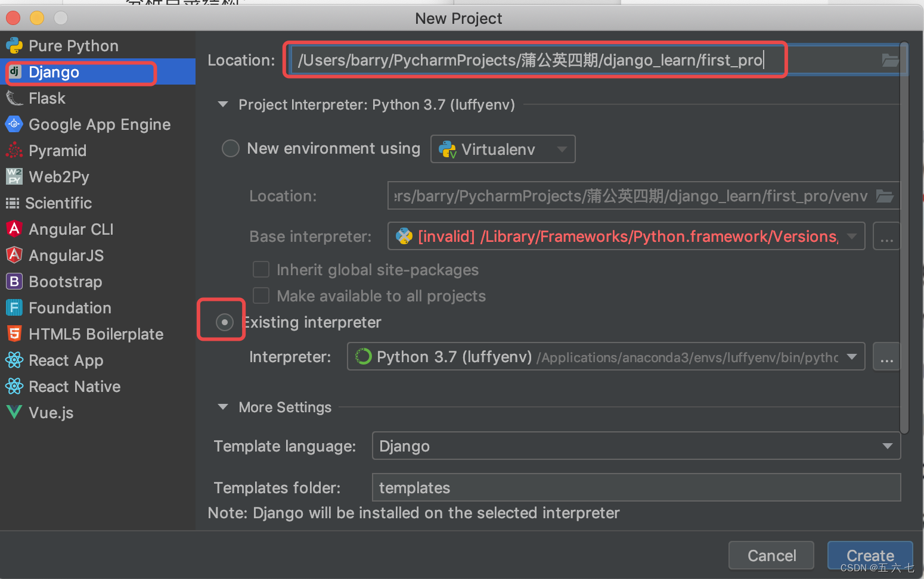The width and height of the screenshot is (924, 579).
Task: Collapse the Project Interpreter section
Action: click(223, 104)
